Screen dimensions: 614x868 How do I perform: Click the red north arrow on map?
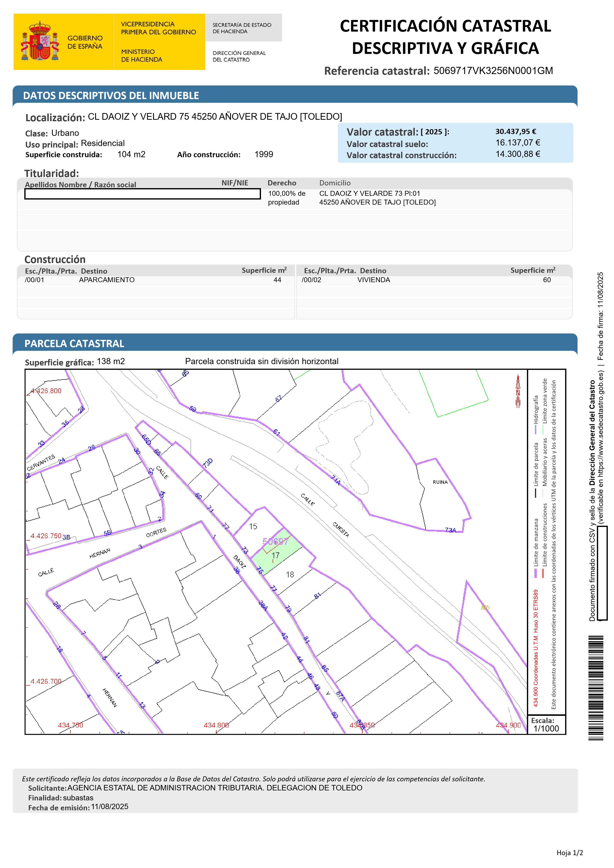518,391
